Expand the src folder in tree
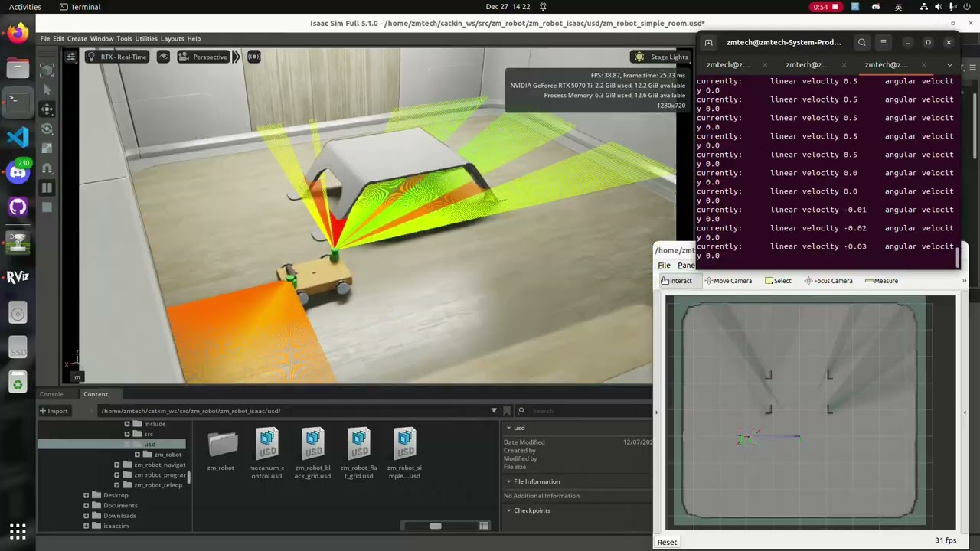The height and width of the screenshot is (551, 980). [127, 434]
